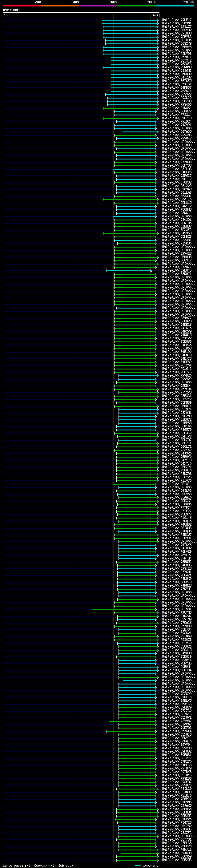Select the UniRef100_C6SXY9 label

tap(176, 43)
